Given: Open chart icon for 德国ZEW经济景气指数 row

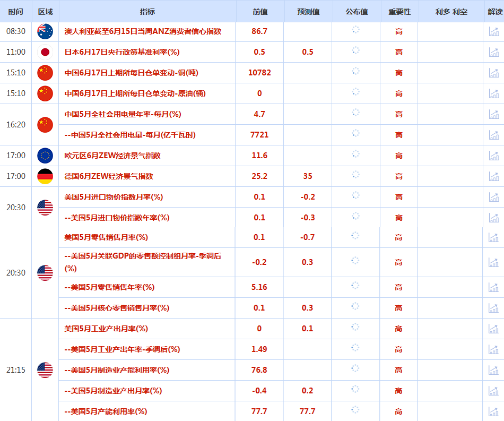Looking at the screenshot, I should (494, 176).
